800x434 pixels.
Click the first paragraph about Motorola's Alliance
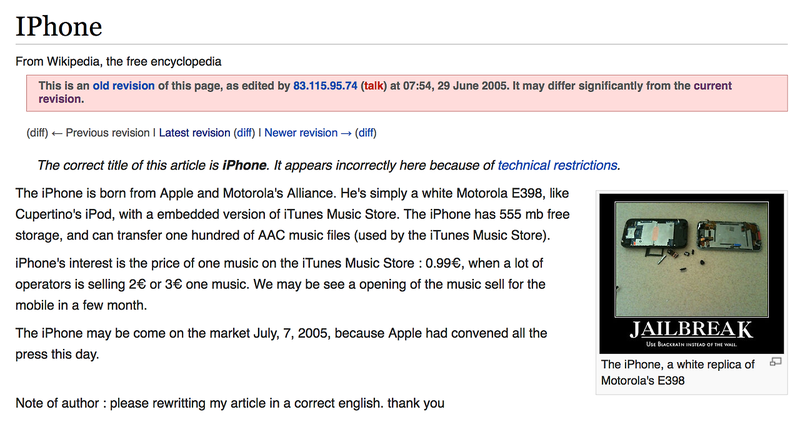point(292,214)
